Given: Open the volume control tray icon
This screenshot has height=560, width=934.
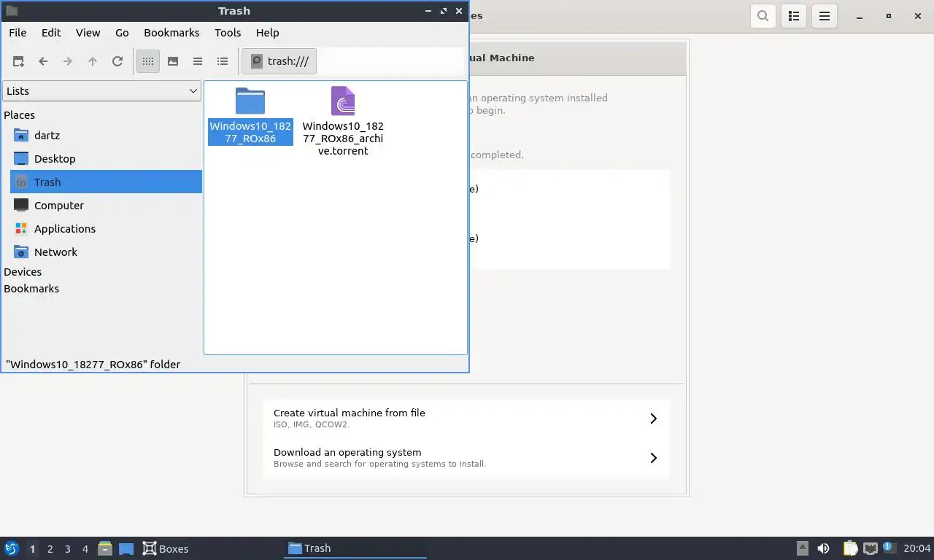Looking at the screenshot, I should tap(824, 548).
